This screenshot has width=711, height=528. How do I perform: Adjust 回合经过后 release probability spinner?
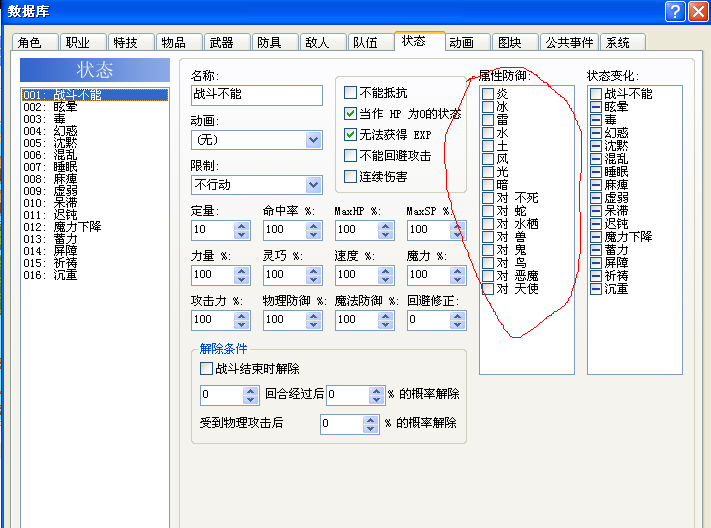(376, 395)
